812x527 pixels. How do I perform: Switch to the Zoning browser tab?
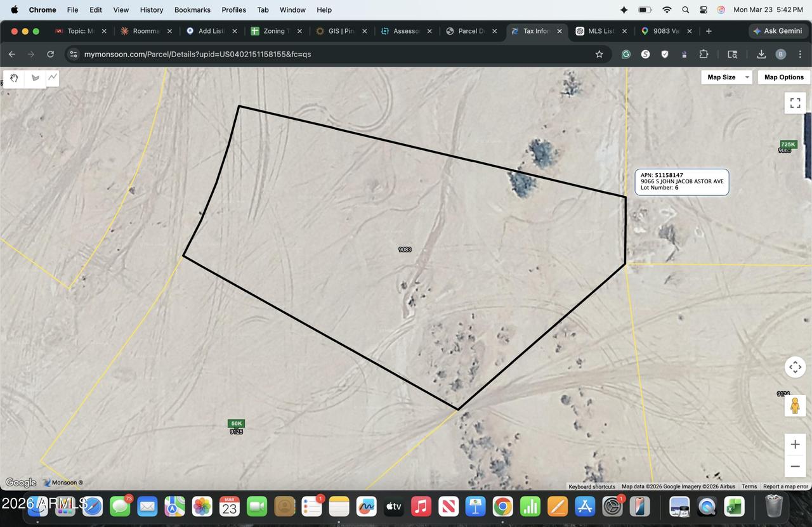[274, 31]
